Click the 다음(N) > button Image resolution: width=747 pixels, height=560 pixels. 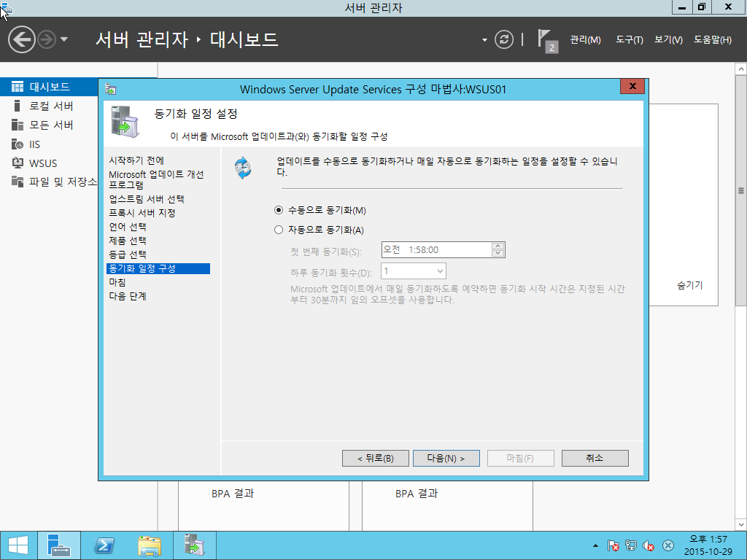pos(446,458)
